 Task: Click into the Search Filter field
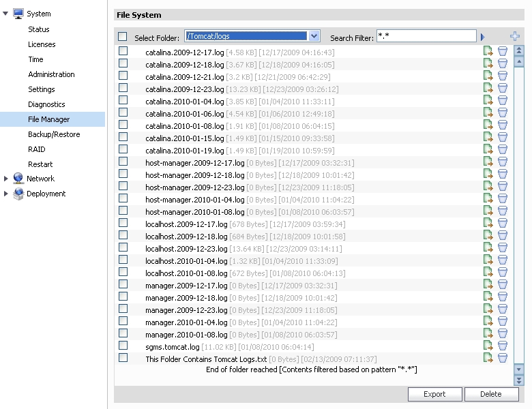click(426, 36)
